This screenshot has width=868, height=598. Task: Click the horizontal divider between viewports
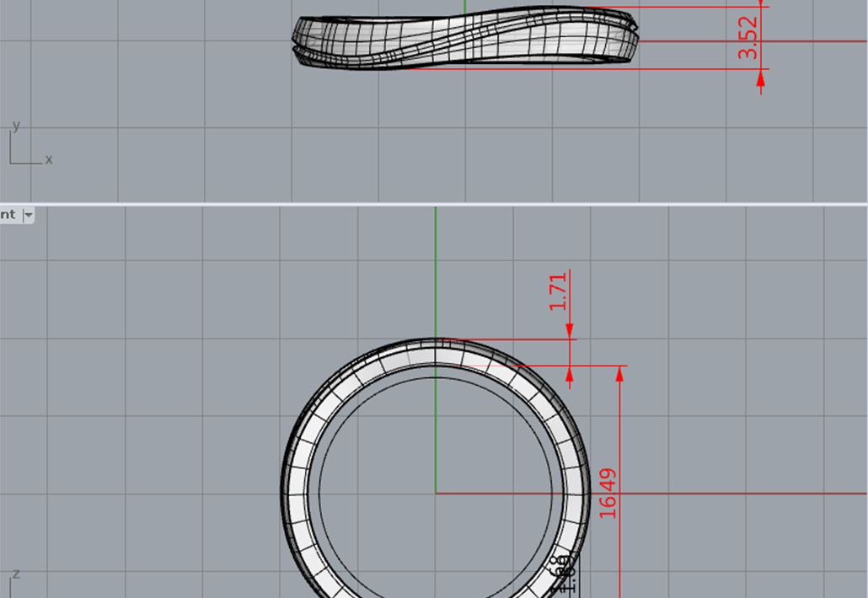pyautogui.click(x=434, y=204)
